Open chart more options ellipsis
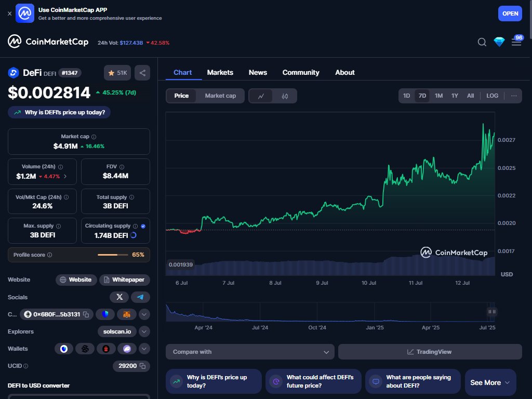The height and width of the screenshot is (399, 532). click(x=514, y=96)
